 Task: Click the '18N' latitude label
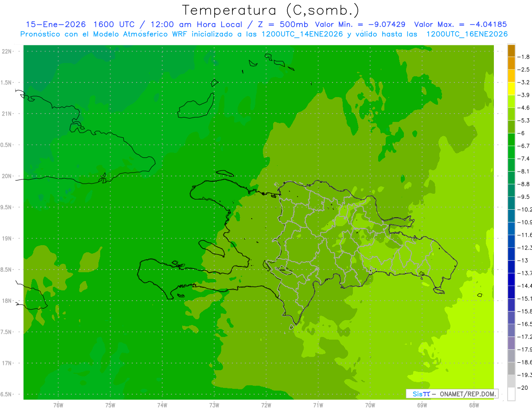[x=8, y=301]
